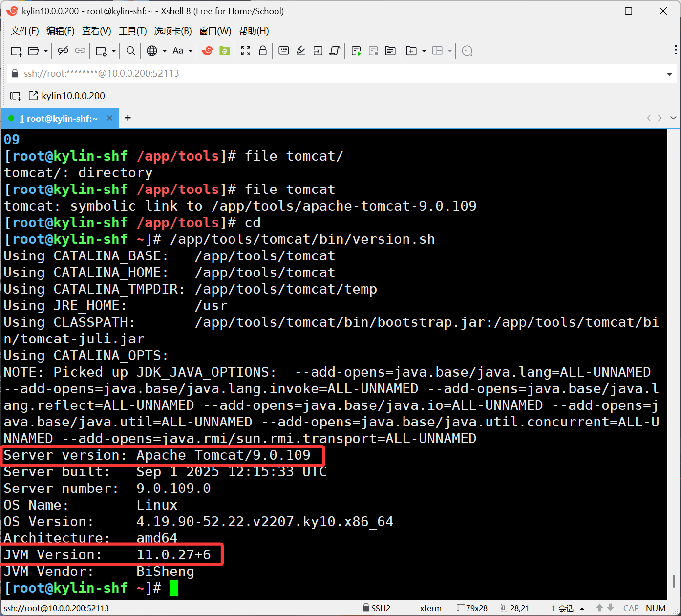Image resolution: width=681 pixels, height=616 pixels.
Task: Click the lock screen padlock icon
Action: (x=263, y=51)
